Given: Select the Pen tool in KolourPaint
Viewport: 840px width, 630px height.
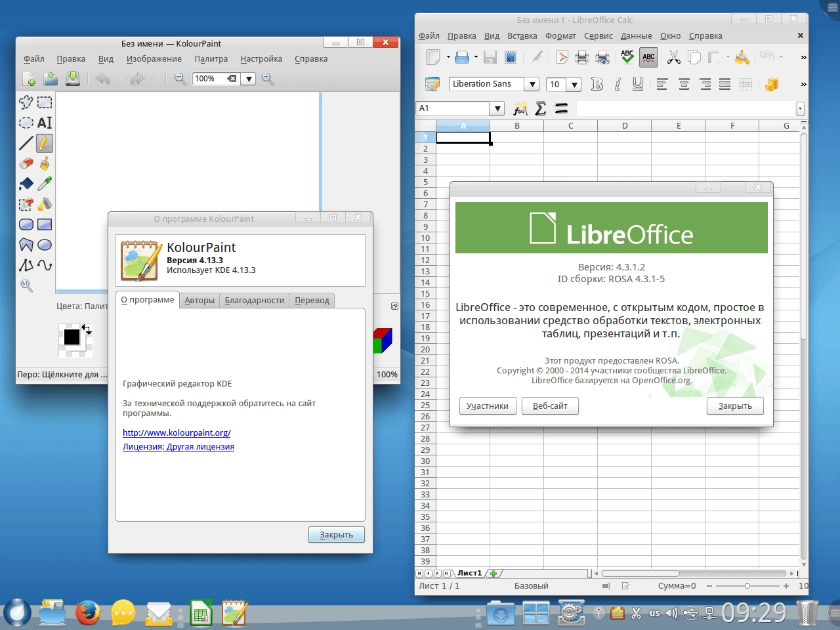Looking at the screenshot, I should (x=45, y=143).
